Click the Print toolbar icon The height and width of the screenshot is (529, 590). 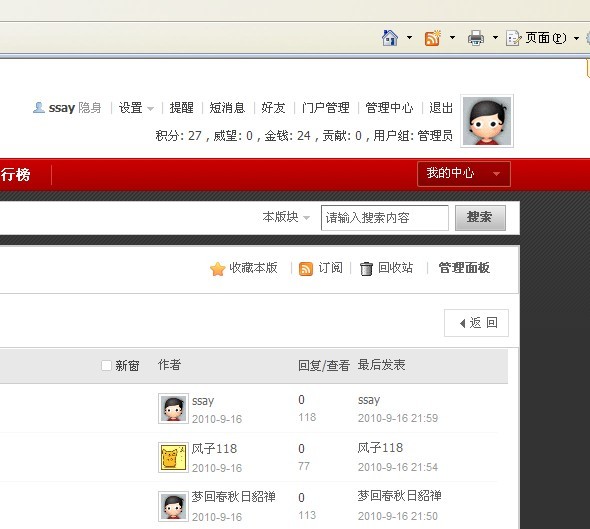(x=476, y=38)
